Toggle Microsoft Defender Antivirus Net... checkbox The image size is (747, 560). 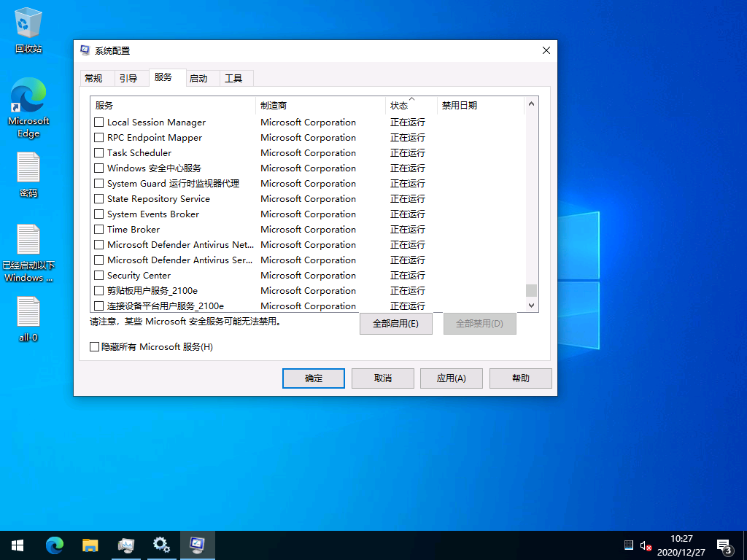coord(98,245)
